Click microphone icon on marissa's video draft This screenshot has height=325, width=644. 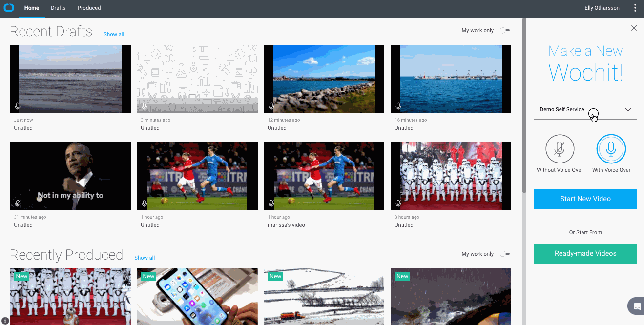pos(271,203)
